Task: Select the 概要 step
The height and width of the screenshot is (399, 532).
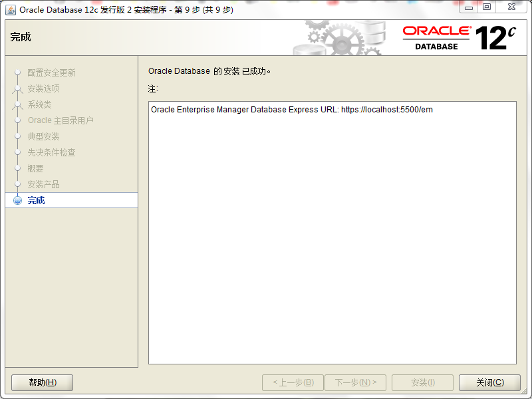Action: tap(35, 168)
